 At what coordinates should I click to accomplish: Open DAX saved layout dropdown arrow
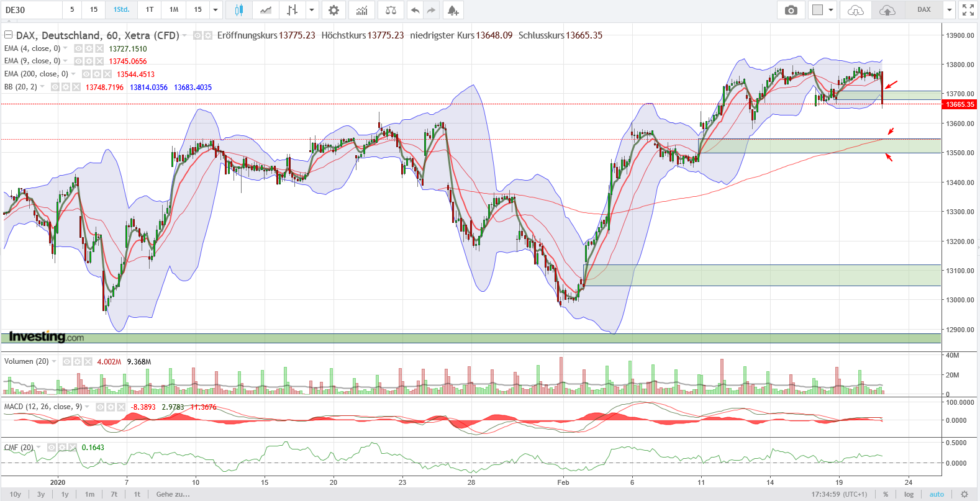click(949, 10)
